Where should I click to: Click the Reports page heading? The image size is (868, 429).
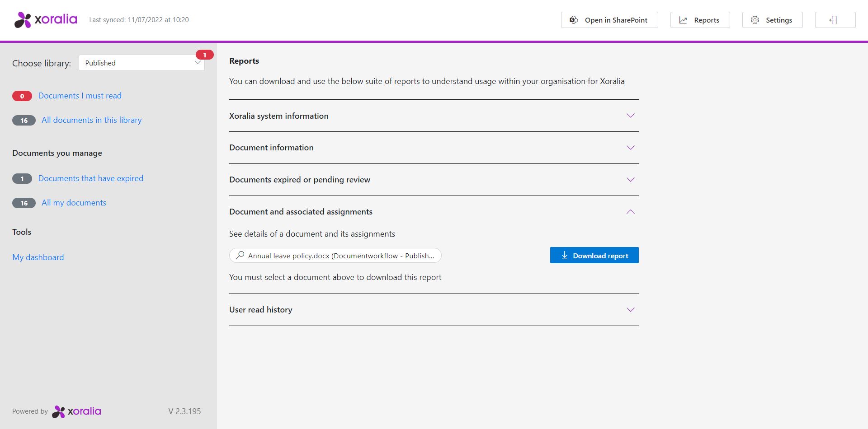pos(244,61)
